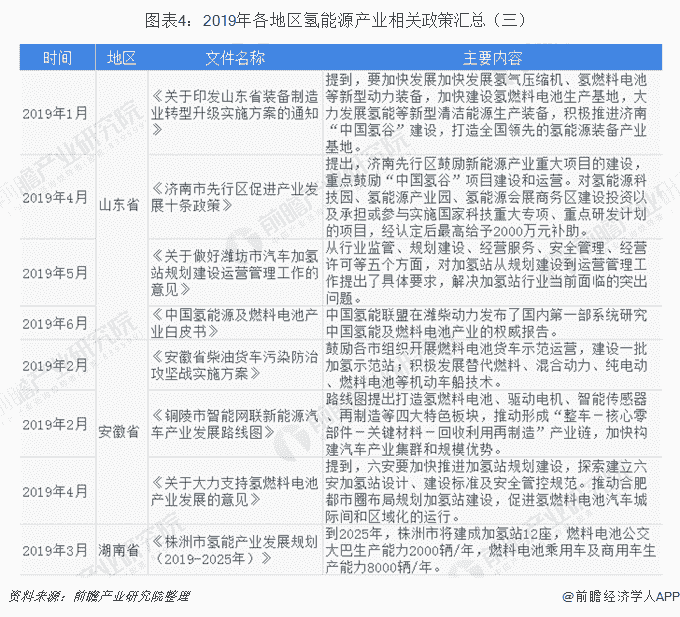Select document '中国氢能源及燃料电池产业白皮书'
The height and width of the screenshot is (617, 680).
pos(235,323)
